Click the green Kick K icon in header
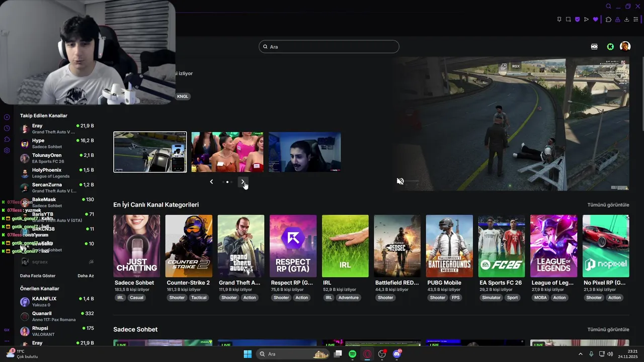This screenshot has width=644, height=362. [610, 47]
